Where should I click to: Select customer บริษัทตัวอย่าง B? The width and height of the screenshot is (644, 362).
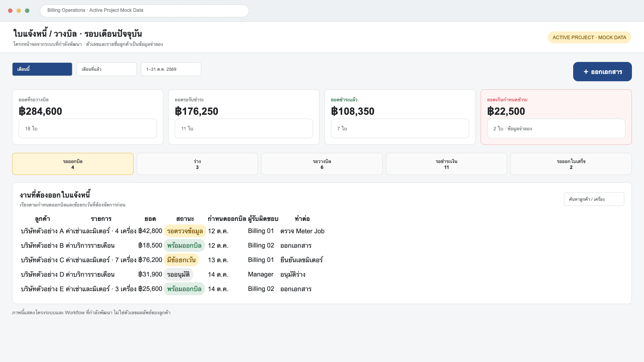pyautogui.click(x=42, y=246)
